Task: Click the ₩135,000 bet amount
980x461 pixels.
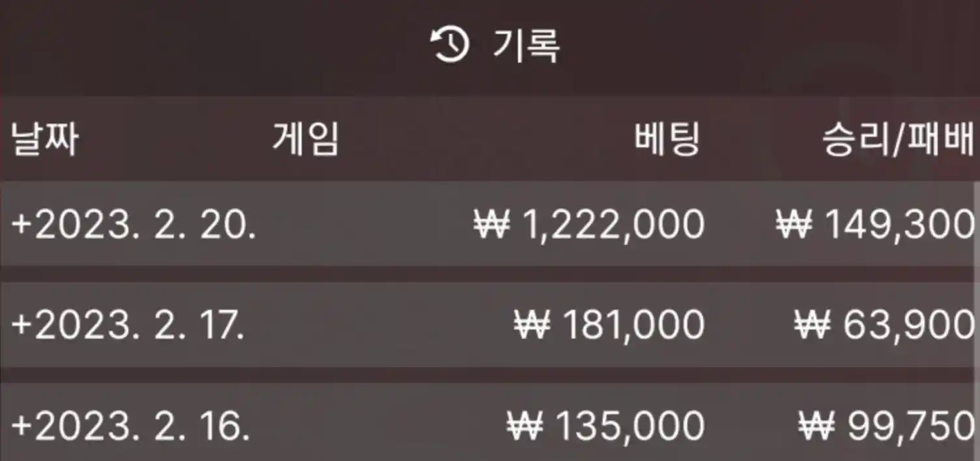Action: (x=606, y=426)
